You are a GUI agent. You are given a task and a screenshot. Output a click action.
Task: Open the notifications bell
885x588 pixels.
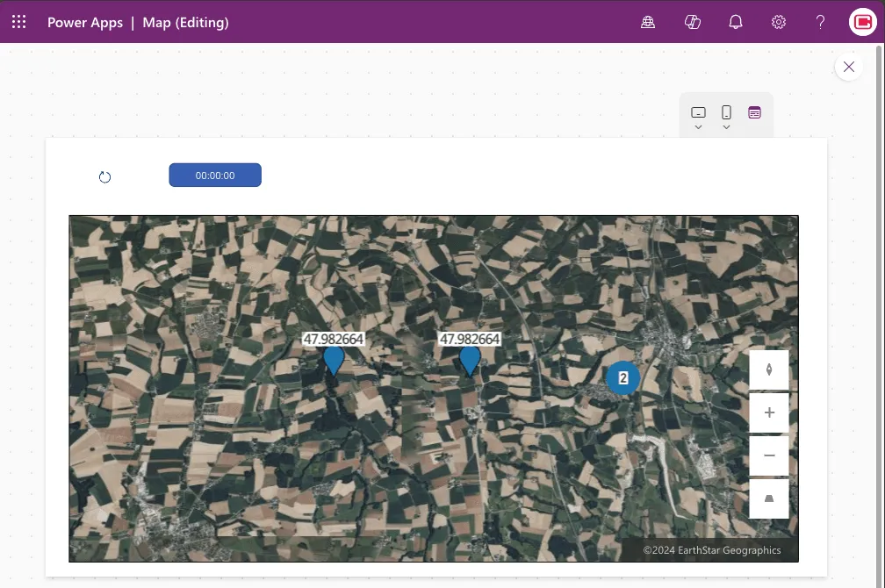click(736, 22)
